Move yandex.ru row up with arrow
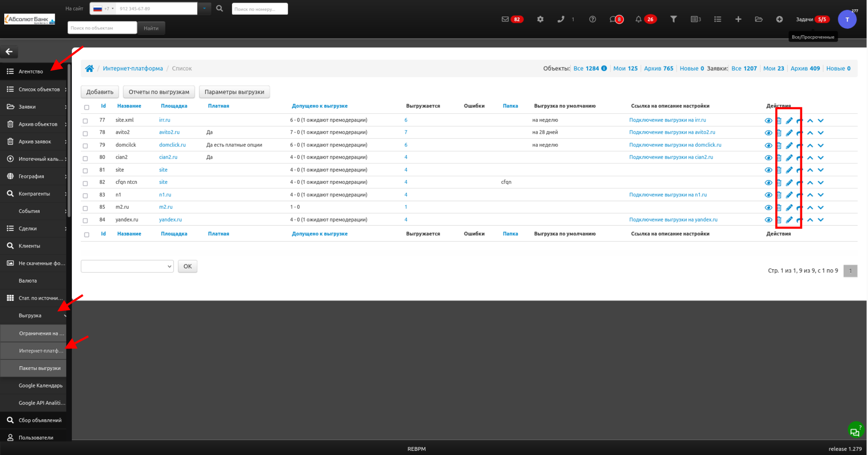The height and width of the screenshot is (455, 868). click(810, 220)
